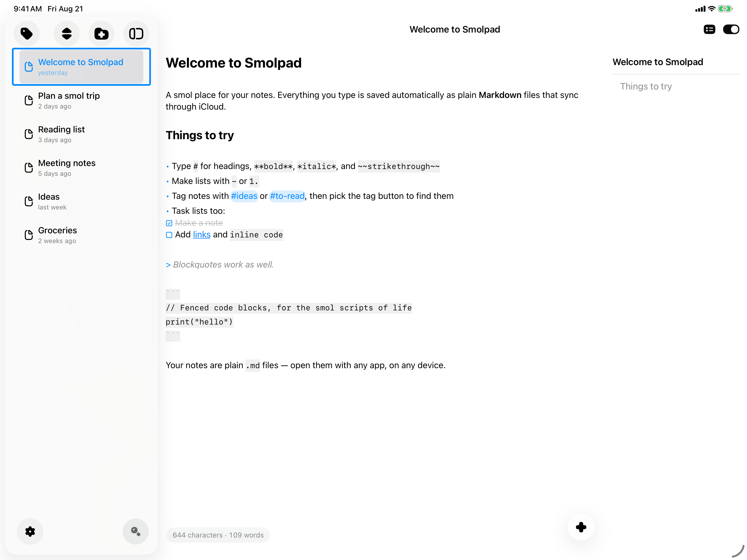
Task: Select the Welcome to Smolpad note in sidebar
Action: click(81, 67)
